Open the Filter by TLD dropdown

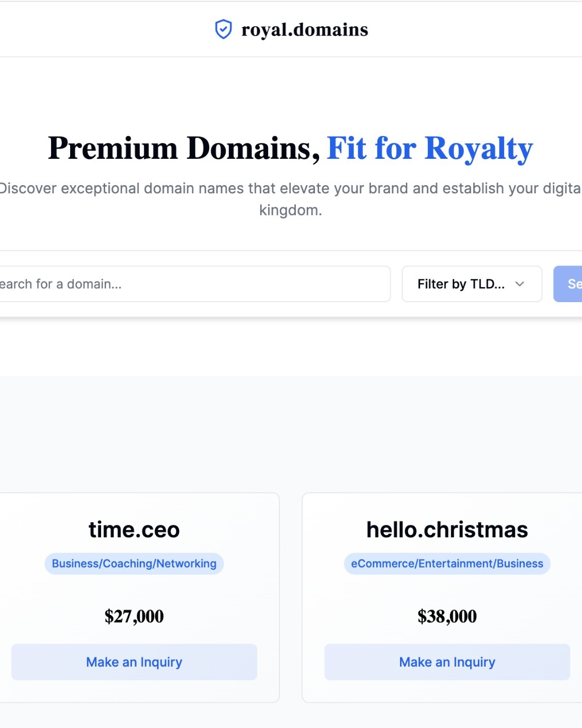[471, 284]
